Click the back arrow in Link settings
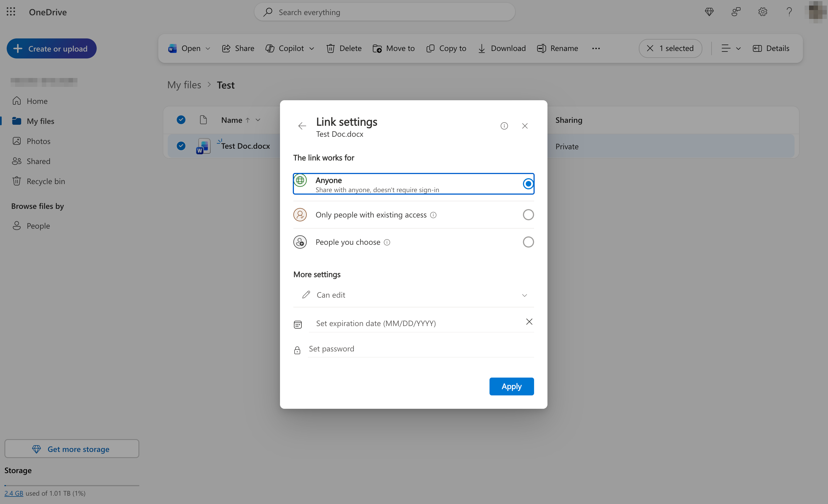 click(302, 126)
